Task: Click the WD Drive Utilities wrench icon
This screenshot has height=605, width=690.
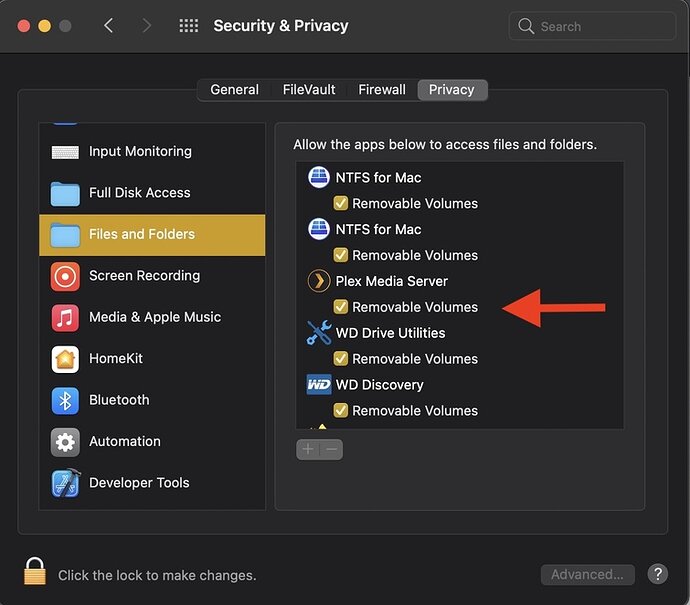Action: click(319, 333)
